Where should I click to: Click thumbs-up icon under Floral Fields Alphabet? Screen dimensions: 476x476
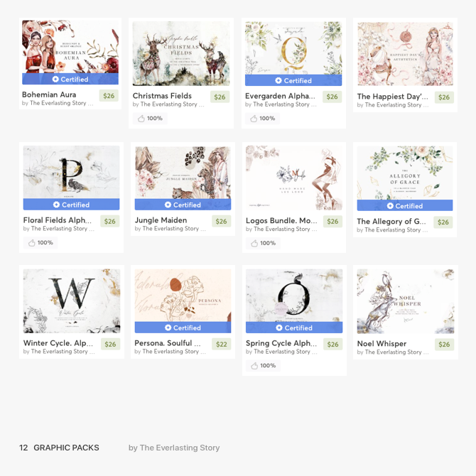coord(31,243)
